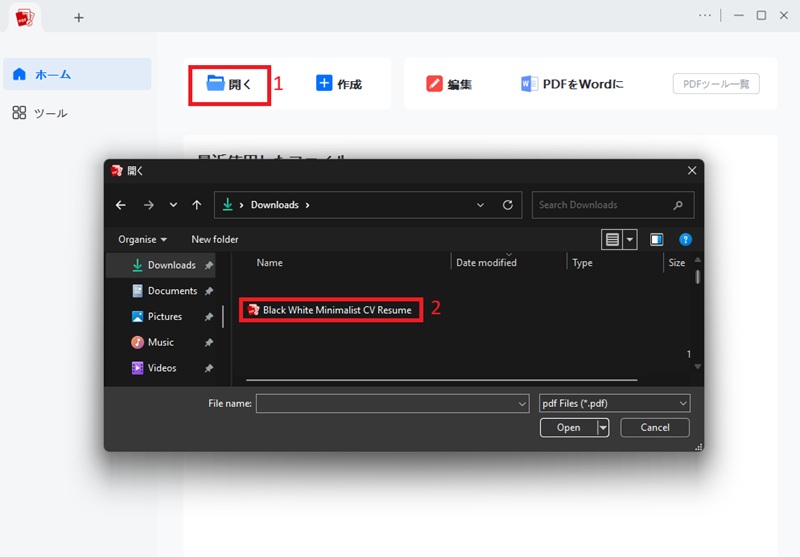Select Downloads in navigation pane
800x557 pixels.
161,265
